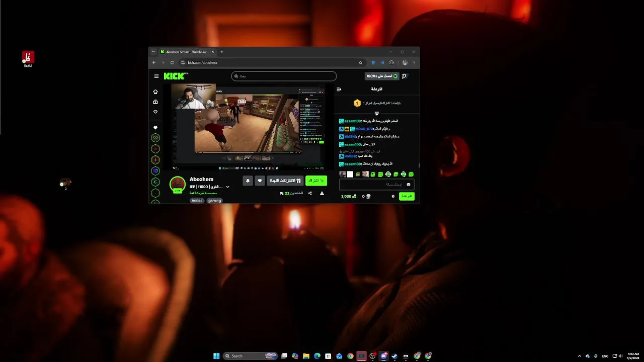Open File Explorer from the taskbar
Screen dimensions: 644x362
point(306,356)
